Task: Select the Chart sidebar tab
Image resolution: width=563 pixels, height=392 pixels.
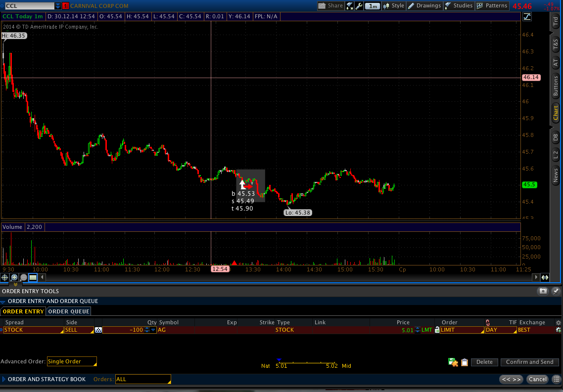Action: click(x=556, y=113)
